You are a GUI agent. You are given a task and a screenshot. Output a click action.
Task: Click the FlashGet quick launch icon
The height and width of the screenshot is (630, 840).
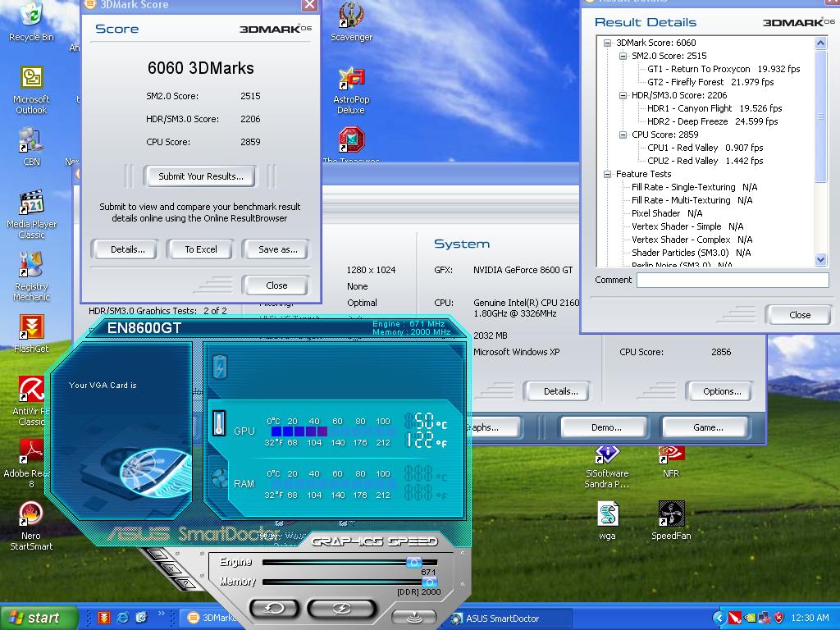point(104,618)
